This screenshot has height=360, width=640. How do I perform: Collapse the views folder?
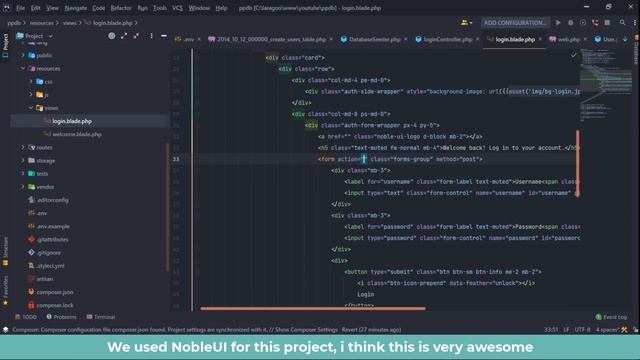[x=31, y=108]
